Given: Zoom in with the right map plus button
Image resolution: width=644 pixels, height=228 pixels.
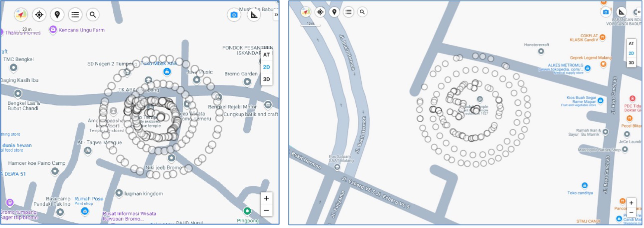Looking at the screenshot, I should [631, 203].
